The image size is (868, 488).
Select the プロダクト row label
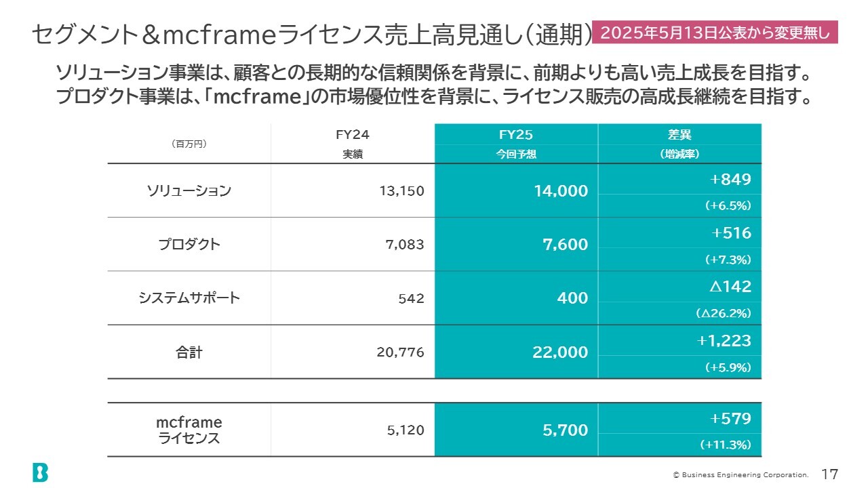coord(189,245)
